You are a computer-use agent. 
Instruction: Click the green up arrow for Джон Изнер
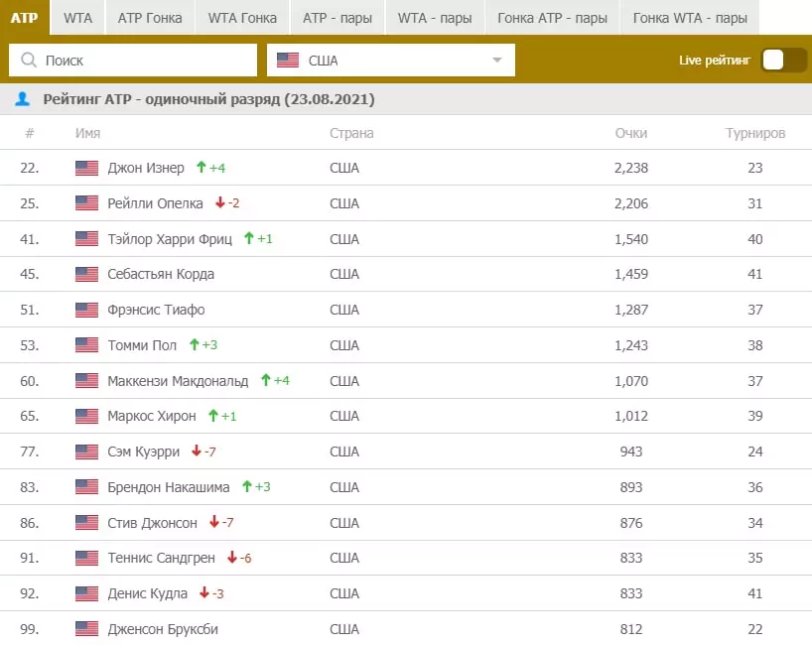pyautogui.click(x=201, y=167)
